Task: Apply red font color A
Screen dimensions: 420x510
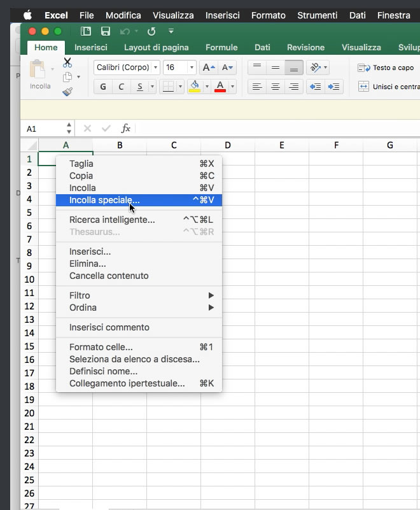Action: click(x=220, y=87)
